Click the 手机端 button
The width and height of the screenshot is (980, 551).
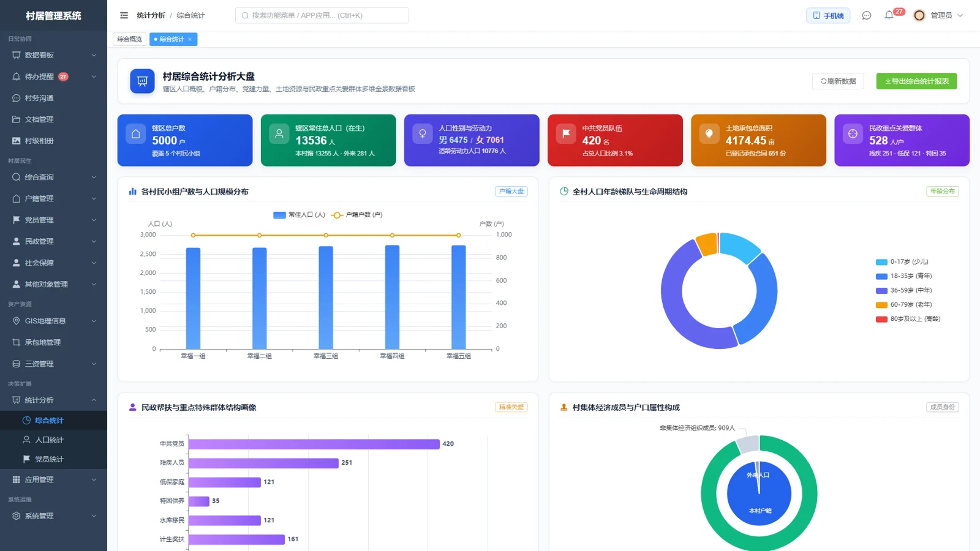pos(828,15)
